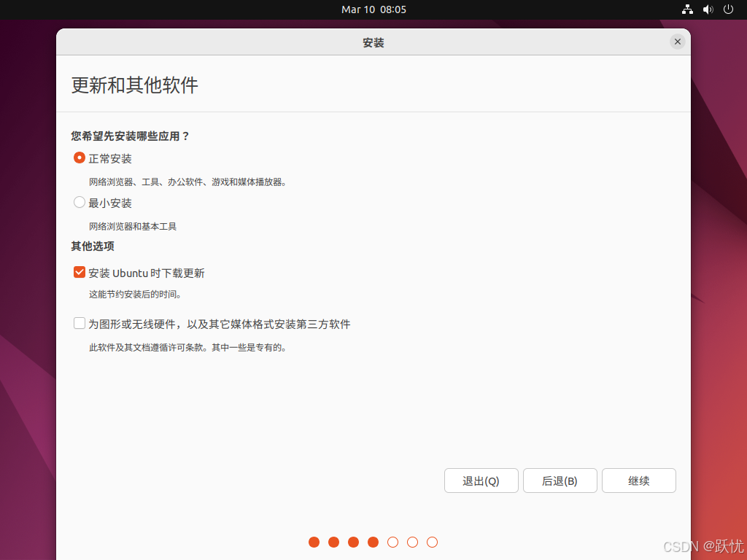This screenshot has height=560, width=747.
Task: Go back with 后退(B) button
Action: [x=560, y=481]
